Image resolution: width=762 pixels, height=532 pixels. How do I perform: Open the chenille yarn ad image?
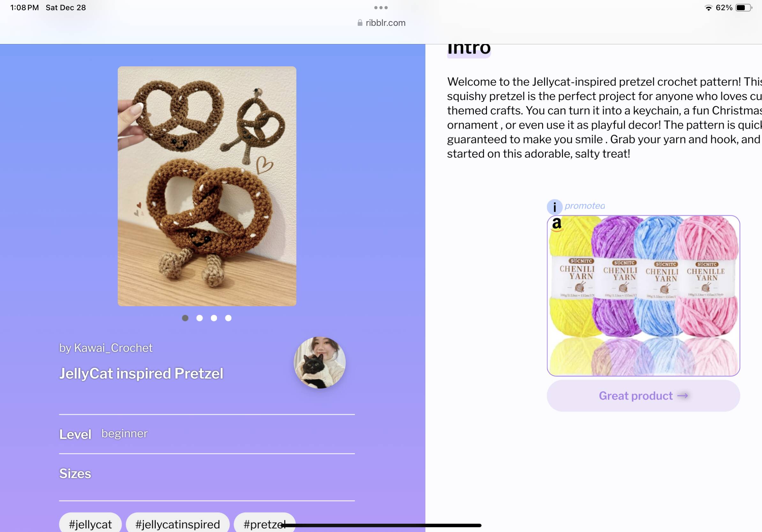pos(643,296)
